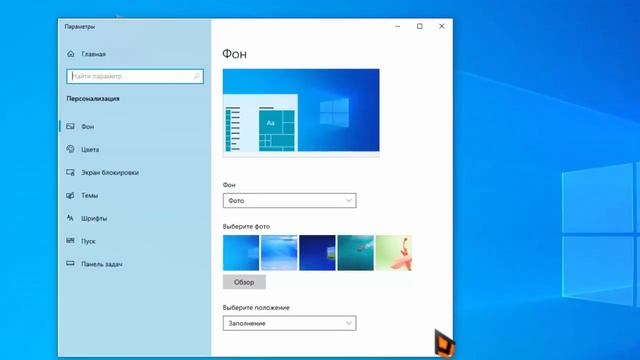Image resolution: width=640 pixels, height=360 pixels.
Task: Select the green flower wallpaper thumbnail
Action: [x=393, y=253]
